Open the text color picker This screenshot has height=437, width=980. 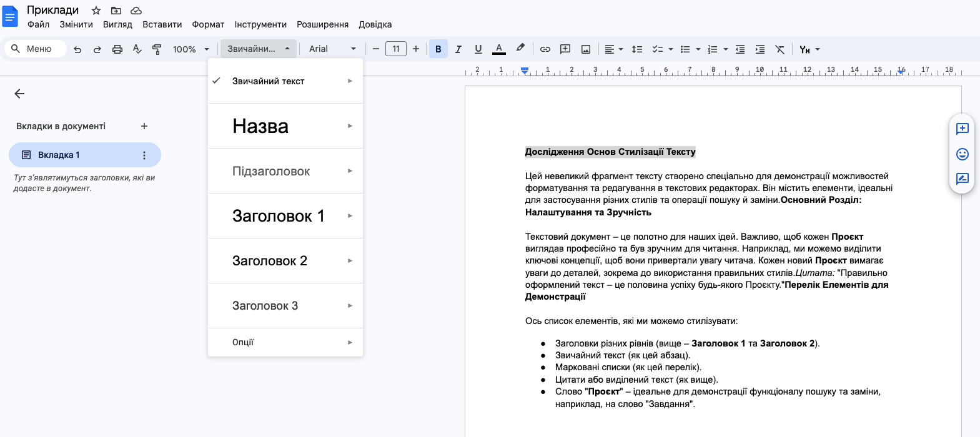[x=498, y=49]
